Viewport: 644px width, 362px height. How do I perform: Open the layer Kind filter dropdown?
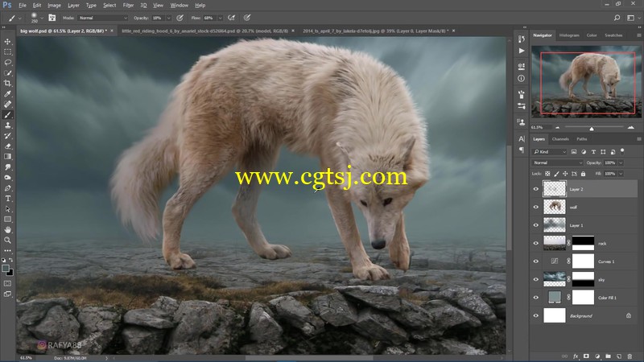pos(550,152)
